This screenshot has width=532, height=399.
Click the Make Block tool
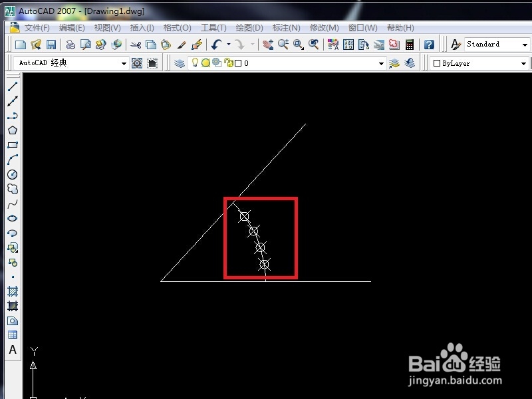click(x=13, y=262)
